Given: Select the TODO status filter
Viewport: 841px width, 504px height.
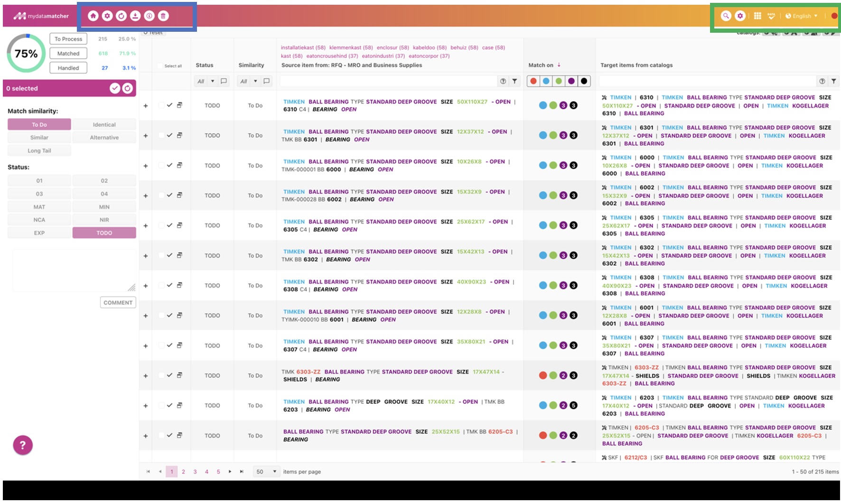Looking at the screenshot, I should (x=104, y=233).
